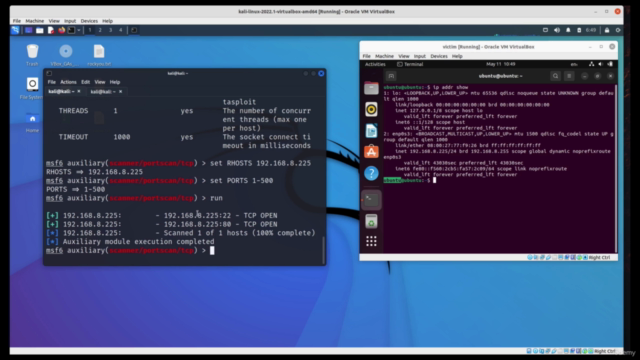This screenshot has height=360, width=640.
Task: Open View menu of kali-linux VirtualBox window
Action: 54,21
